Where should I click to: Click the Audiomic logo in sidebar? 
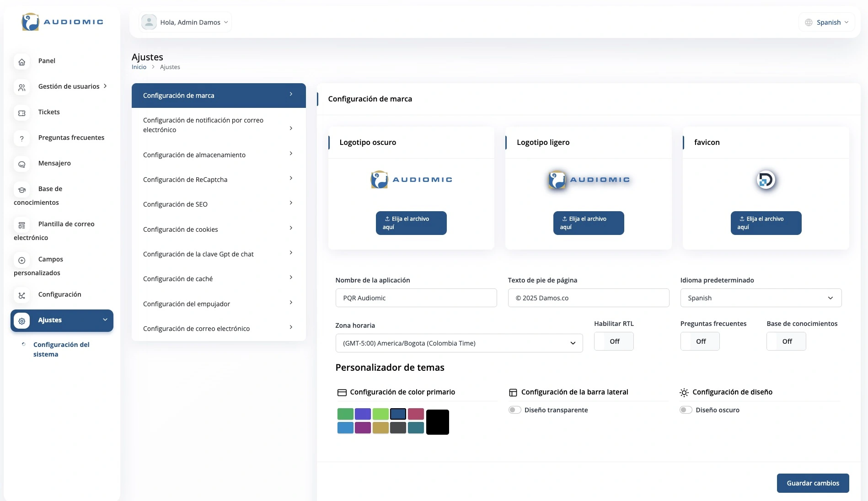(62, 22)
